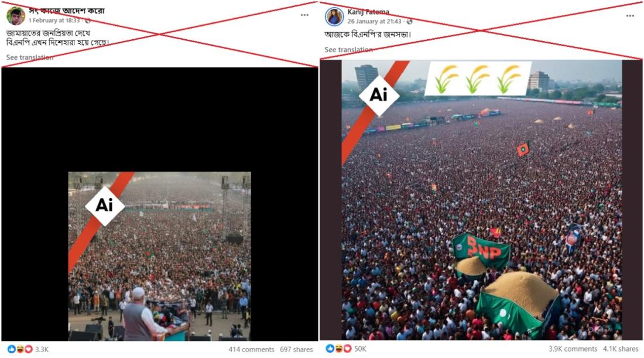This screenshot has height=358, width=644.
Task: Open Kanij Fatema's profile name link
Action: tap(368, 12)
